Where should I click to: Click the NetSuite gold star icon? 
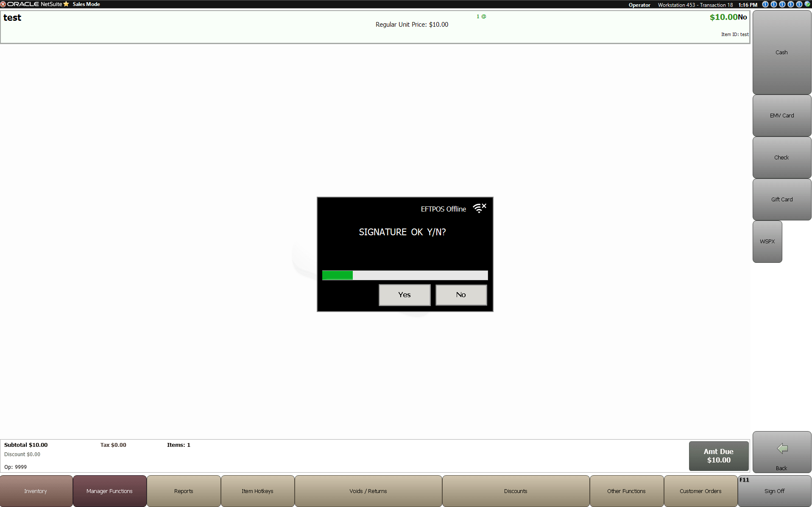[66, 4]
